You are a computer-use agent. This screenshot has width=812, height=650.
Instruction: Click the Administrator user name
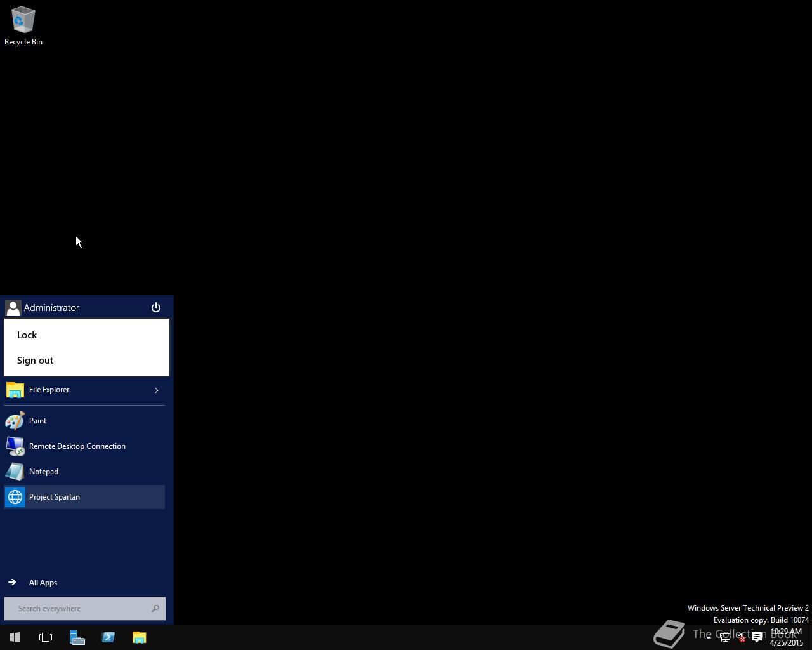click(x=51, y=308)
